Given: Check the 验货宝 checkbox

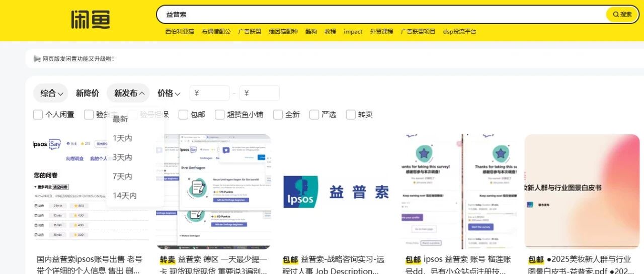Looking at the screenshot, I should [89, 115].
